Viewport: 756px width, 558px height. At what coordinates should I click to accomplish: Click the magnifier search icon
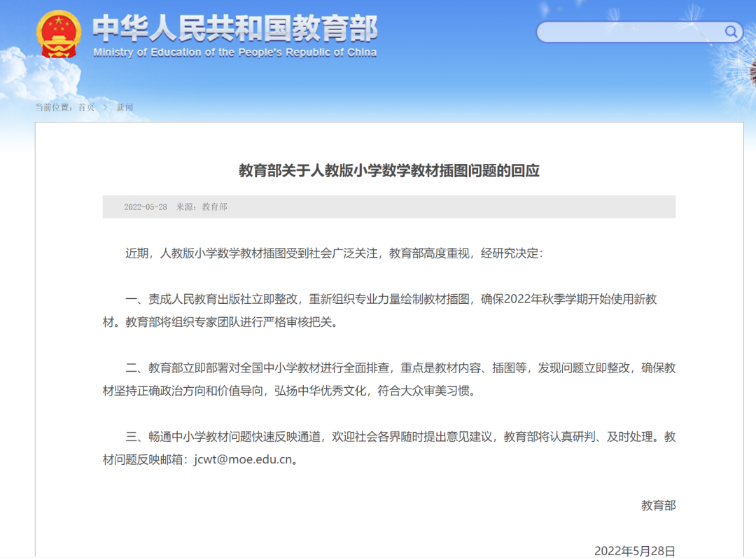[731, 32]
